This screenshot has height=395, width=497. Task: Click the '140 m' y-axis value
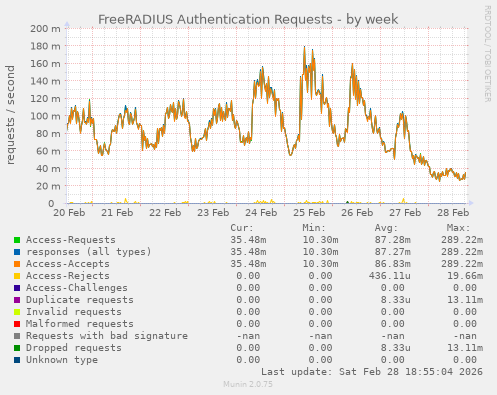coord(45,81)
